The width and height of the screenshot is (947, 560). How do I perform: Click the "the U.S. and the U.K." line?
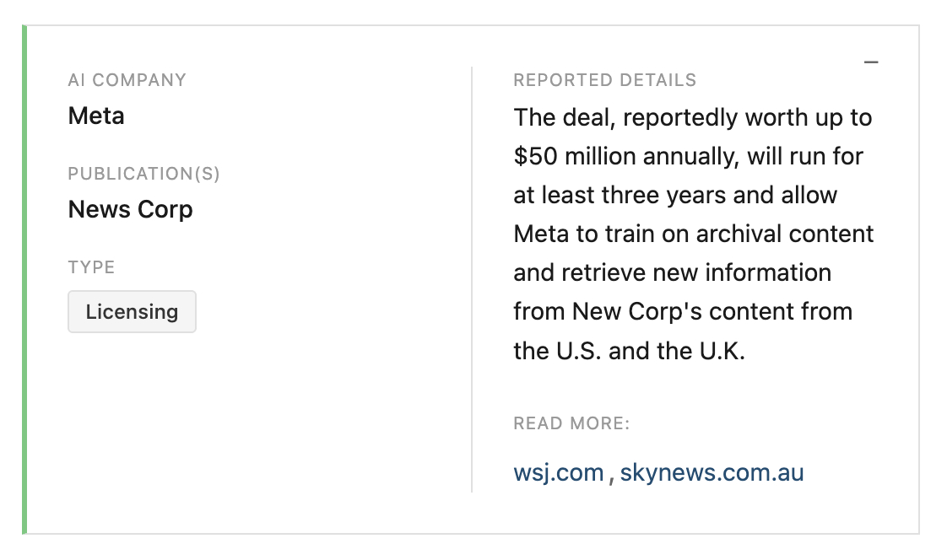pos(629,350)
